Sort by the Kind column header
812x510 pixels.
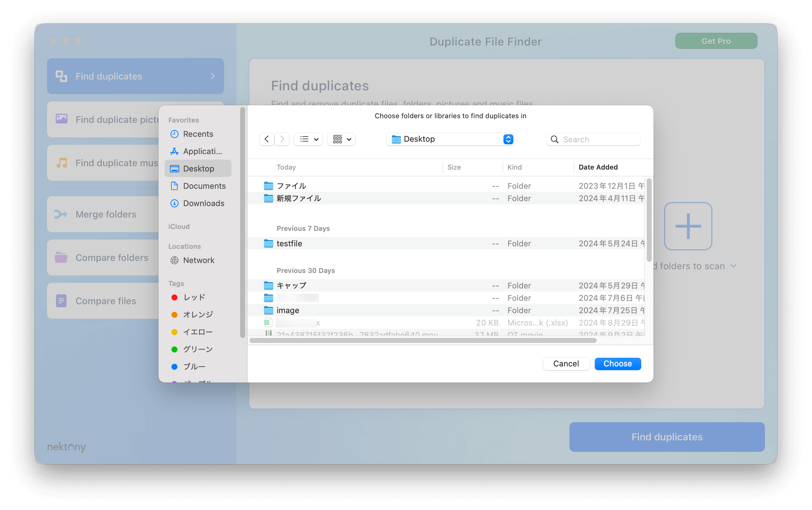coord(538,167)
